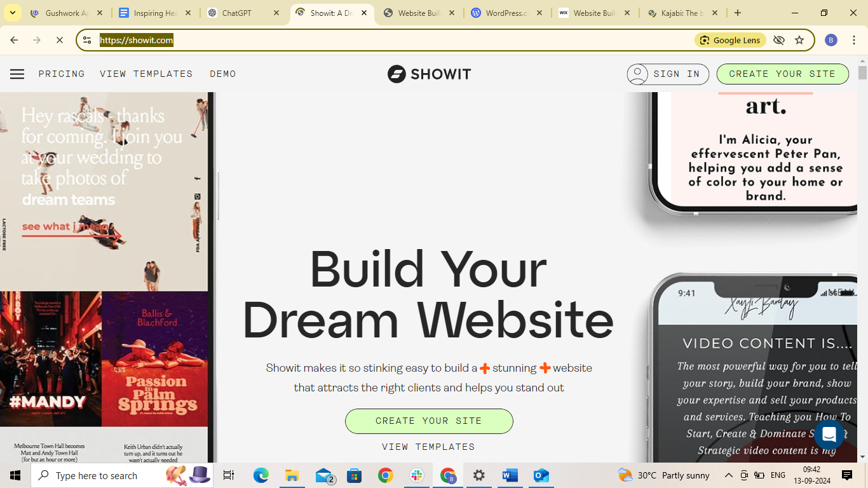868x488 pixels.
Task: Go forward in browser history
Action: pyautogui.click(x=37, y=40)
